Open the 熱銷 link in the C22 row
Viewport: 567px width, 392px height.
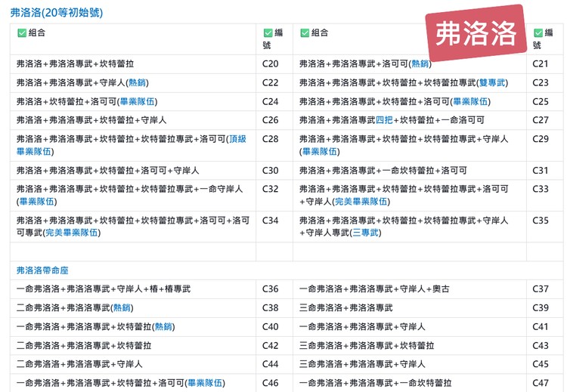point(138,83)
